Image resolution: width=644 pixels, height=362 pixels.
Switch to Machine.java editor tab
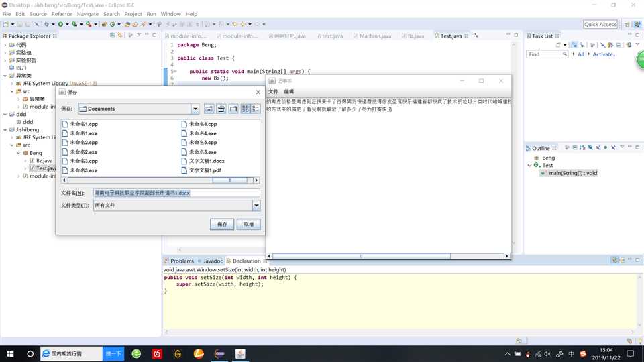(x=372, y=36)
